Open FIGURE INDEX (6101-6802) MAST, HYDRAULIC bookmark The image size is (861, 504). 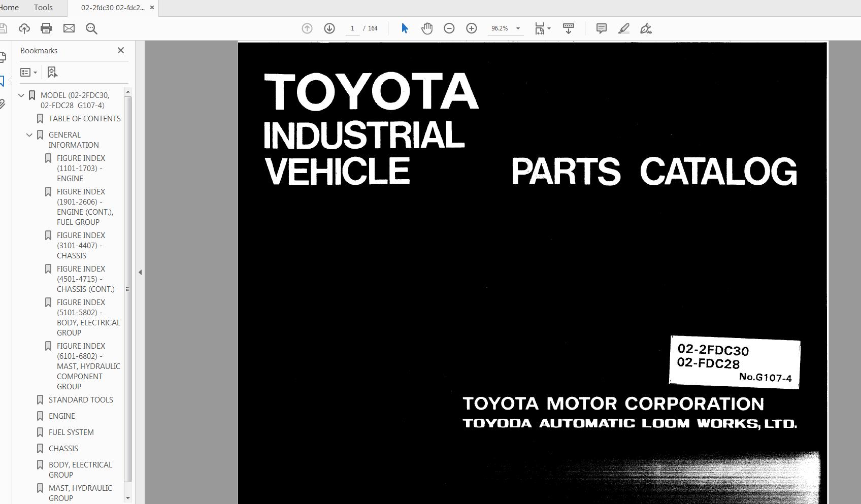[x=88, y=366]
